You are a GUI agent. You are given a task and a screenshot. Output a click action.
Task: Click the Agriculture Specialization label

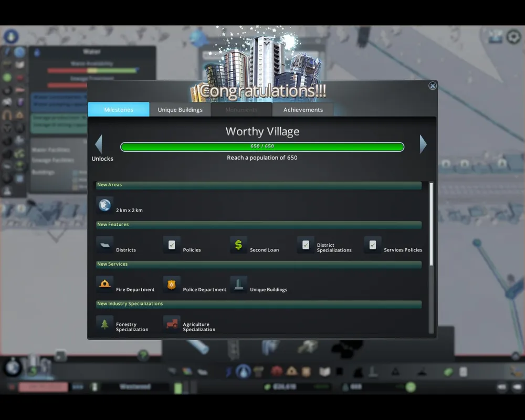tap(199, 327)
